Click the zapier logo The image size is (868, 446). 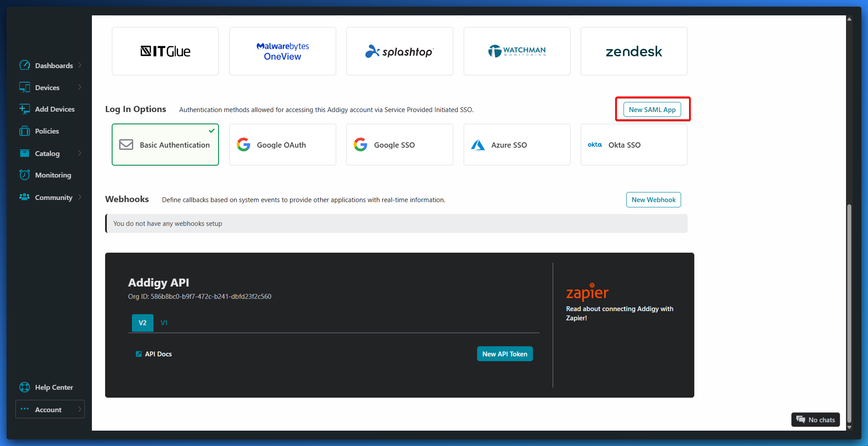587,292
